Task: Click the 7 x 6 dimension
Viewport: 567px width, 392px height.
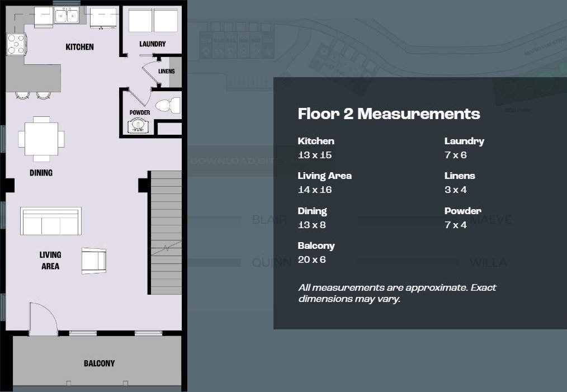Action: (x=456, y=155)
